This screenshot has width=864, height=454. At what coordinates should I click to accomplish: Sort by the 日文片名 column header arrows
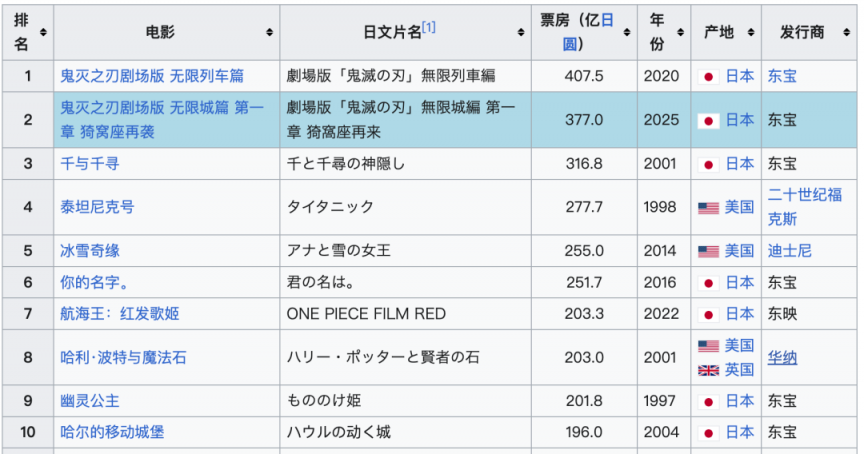[x=522, y=33]
